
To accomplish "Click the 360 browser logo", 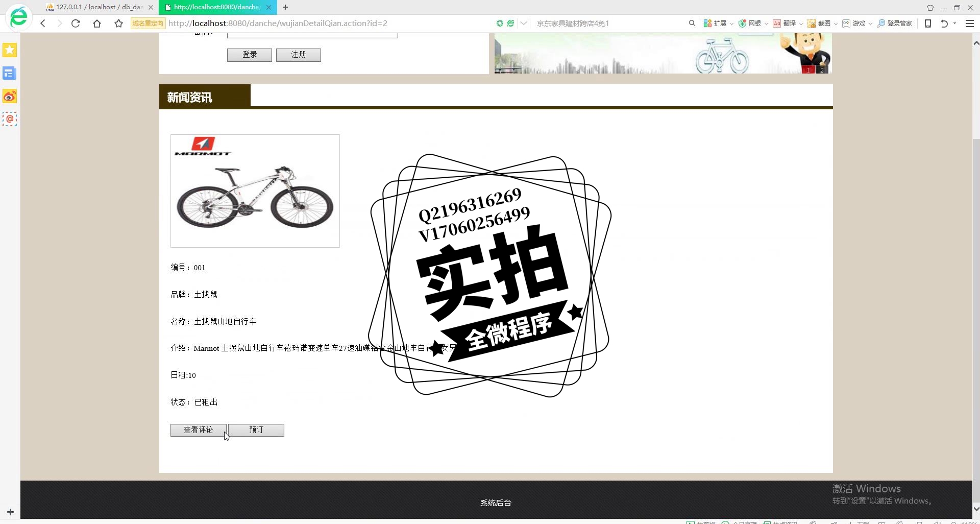I will tap(19, 17).
